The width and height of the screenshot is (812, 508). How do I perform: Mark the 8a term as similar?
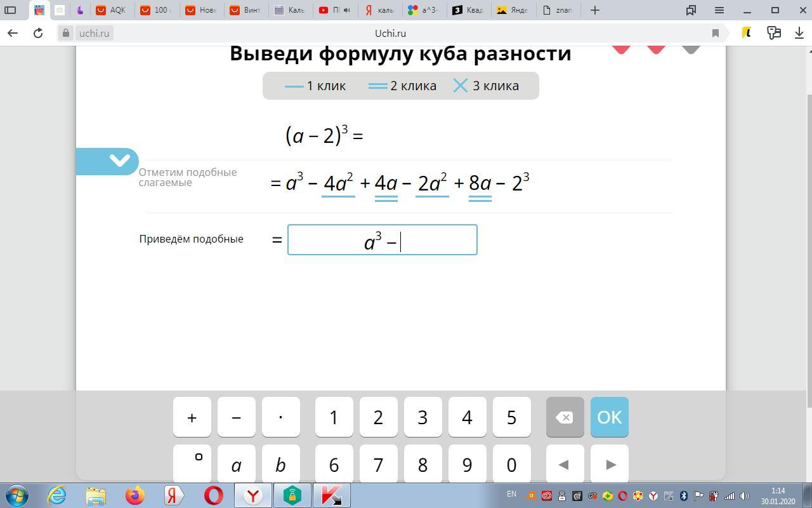click(x=480, y=184)
